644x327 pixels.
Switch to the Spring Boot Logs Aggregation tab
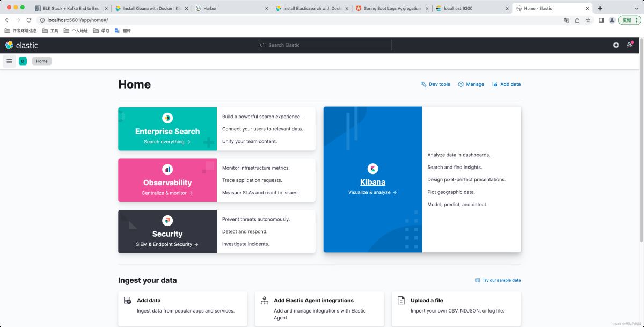pos(391,9)
